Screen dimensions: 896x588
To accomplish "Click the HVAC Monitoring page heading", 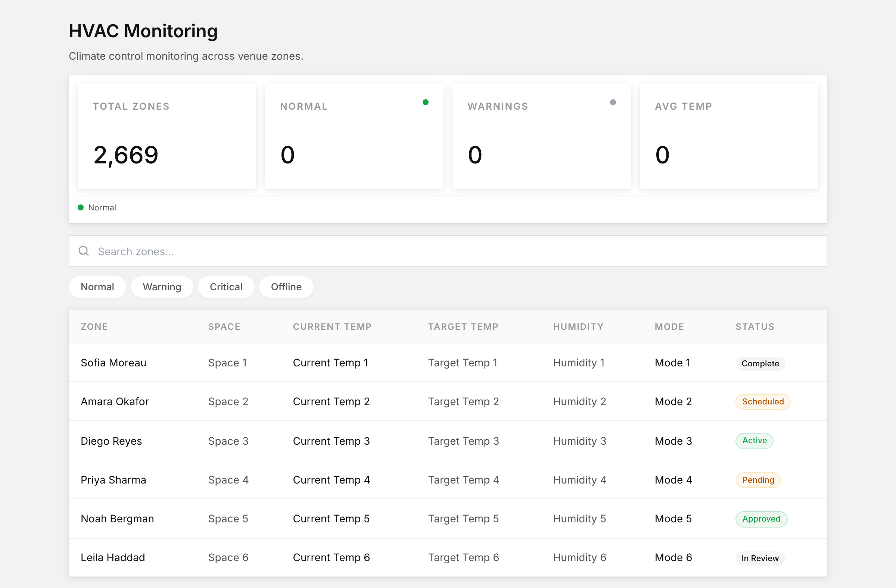I will pyautogui.click(x=143, y=31).
